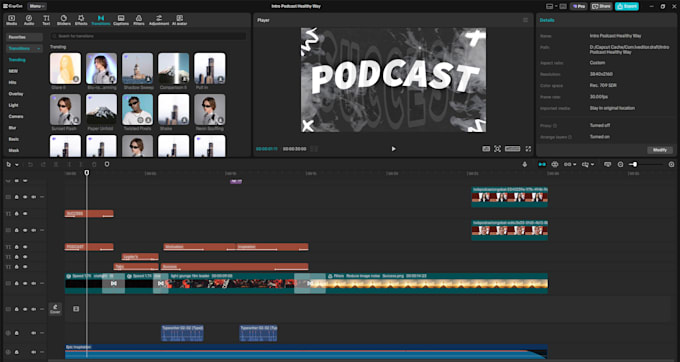Download the Shake transition
The width and height of the screenshot is (680, 362).
[184, 120]
